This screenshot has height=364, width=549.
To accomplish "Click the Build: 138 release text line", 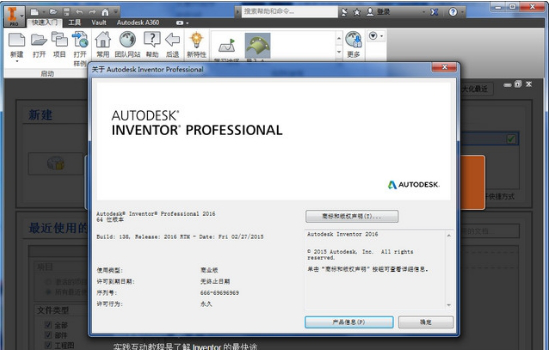I will point(180,237).
